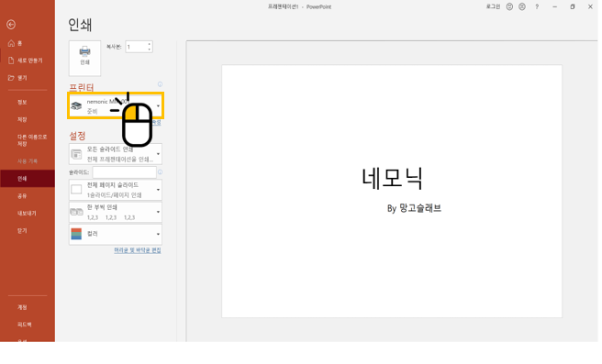
Task: Increase copies with the up arrow
Action: click(150, 44)
